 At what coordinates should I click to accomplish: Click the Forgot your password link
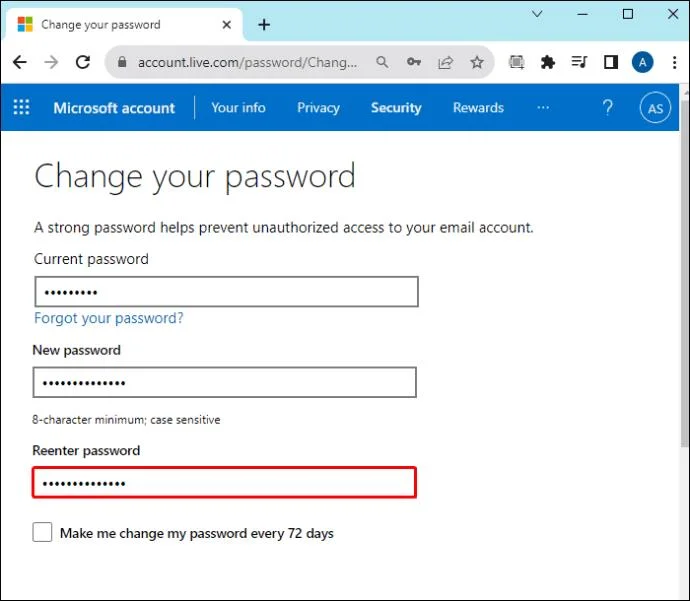109,318
